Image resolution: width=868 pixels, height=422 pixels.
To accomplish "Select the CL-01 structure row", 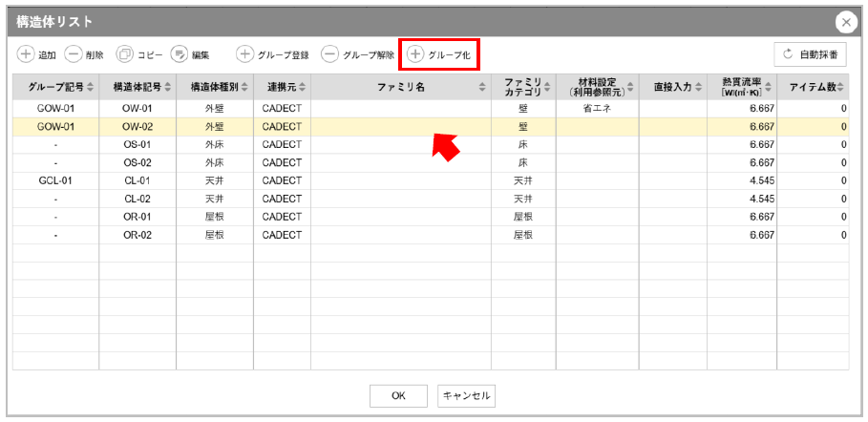I will click(138, 180).
